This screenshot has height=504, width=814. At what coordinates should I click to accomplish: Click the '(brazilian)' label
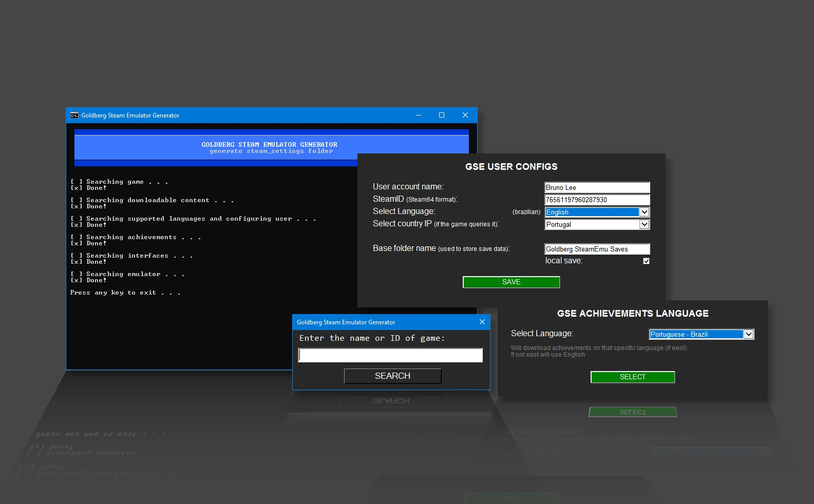(x=526, y=212)
